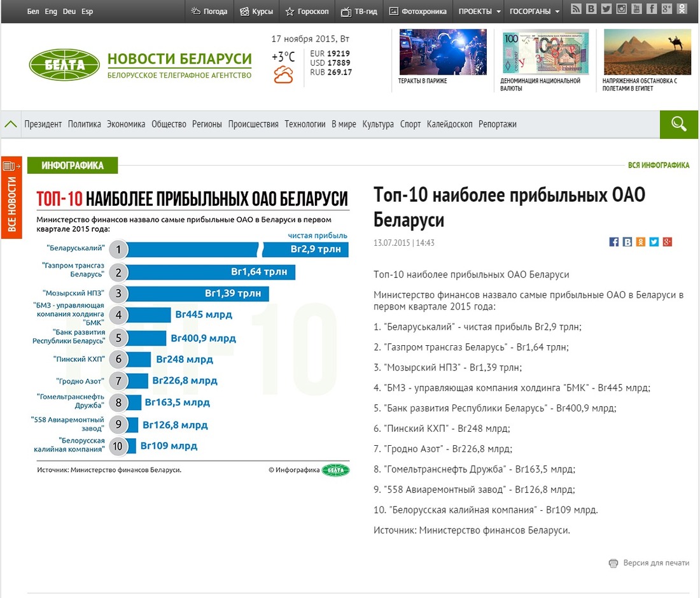
Task: Click the article headline Топ-10 наиболее прибыльных
Action: pyautogui.click(x=509, y=207)
